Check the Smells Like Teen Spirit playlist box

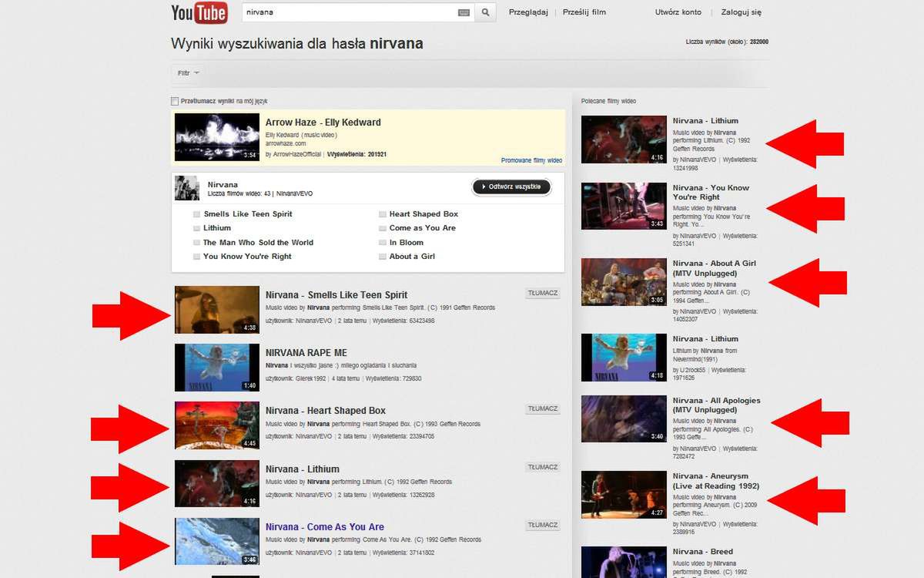197,214
